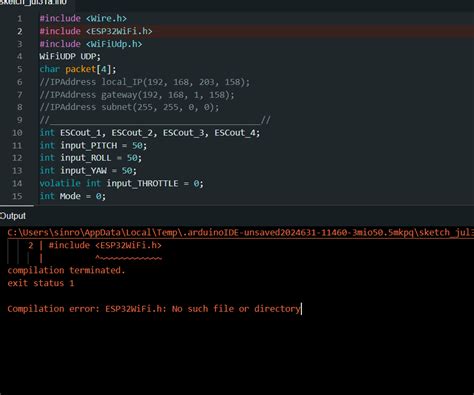Click 'exit status 1' in the output

point(41,283)
